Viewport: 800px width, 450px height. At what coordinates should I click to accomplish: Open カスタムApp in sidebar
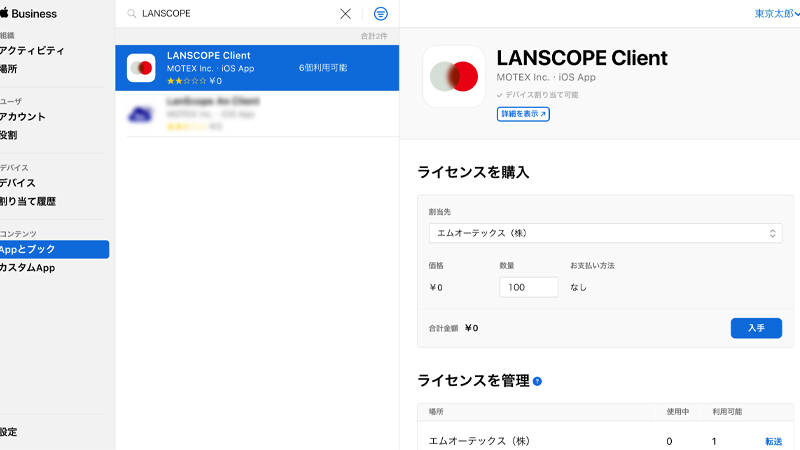click(x=28, y=268)
